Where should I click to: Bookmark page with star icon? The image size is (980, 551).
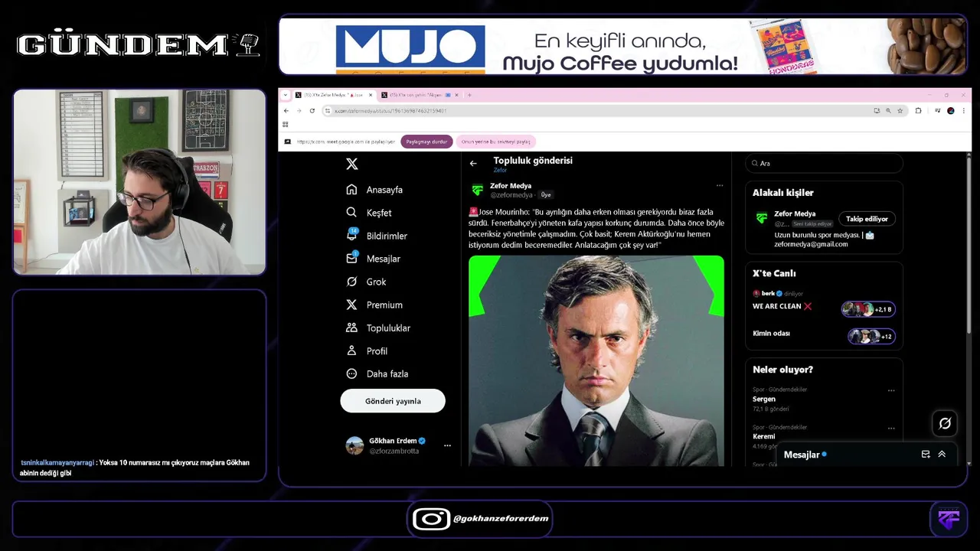(x=900, y=111)
